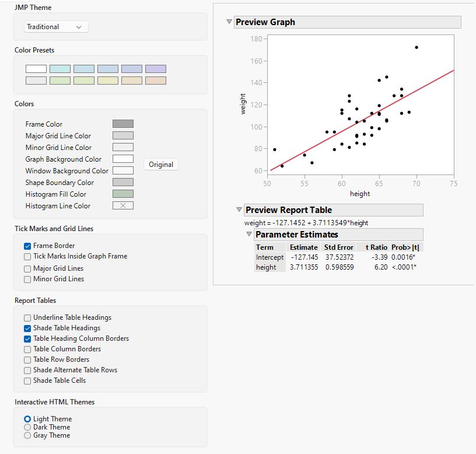This screenshot has height=454, width=476.
Task: Click the Original colors button
Action: [161, 165]
